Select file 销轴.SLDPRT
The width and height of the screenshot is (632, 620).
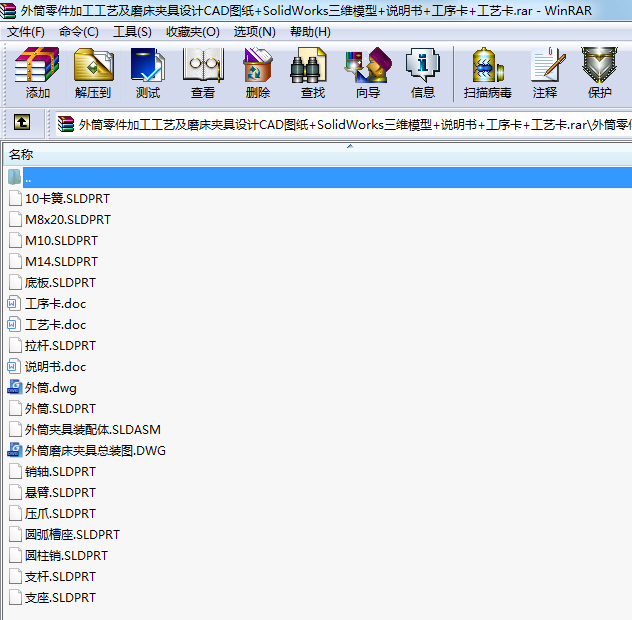coord(60,471)
